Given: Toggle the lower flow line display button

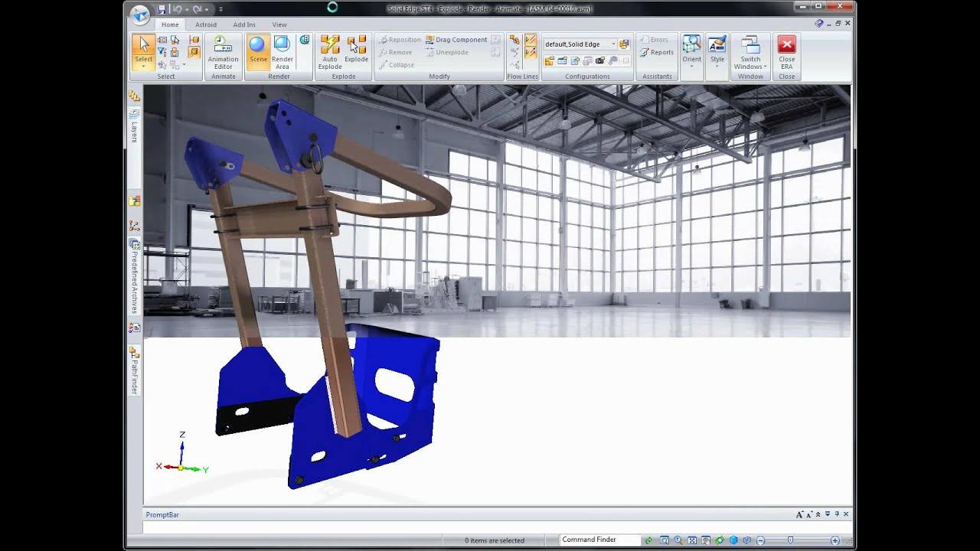Looking at the screenshot, I should click(x=531, y=52).
